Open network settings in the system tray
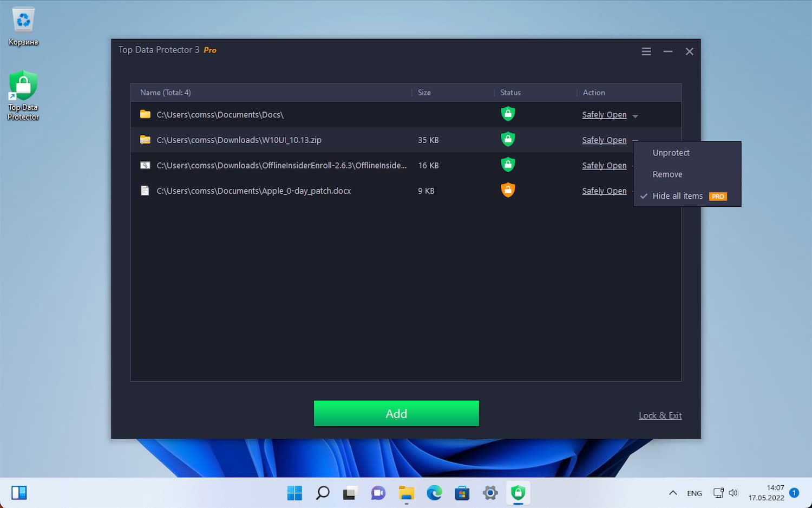This screenshot has height=508, width=812. tap(718, 493)
